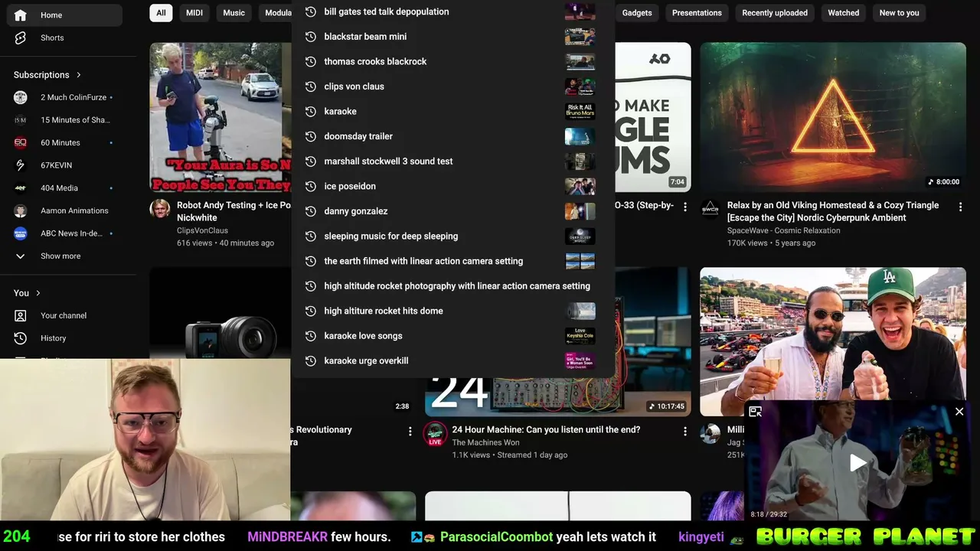
Task: Visit the ClipsVonClaus channel name link
Action: point(202,230)
